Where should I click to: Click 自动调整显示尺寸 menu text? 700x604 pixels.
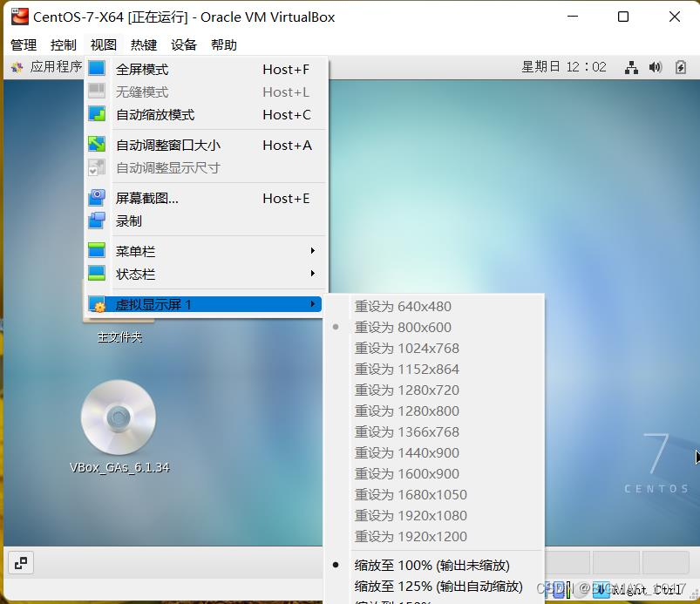point(168,168)
